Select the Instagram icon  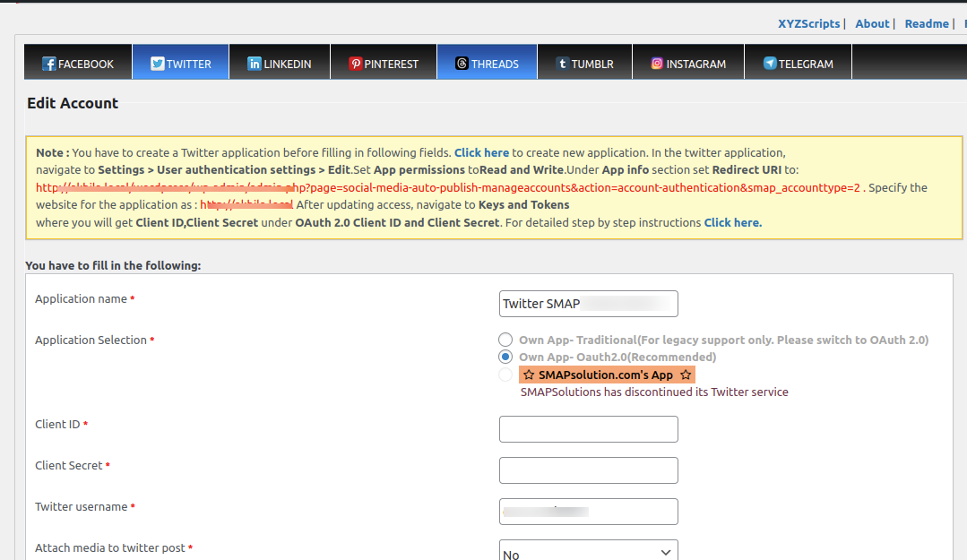pos(657,63)
